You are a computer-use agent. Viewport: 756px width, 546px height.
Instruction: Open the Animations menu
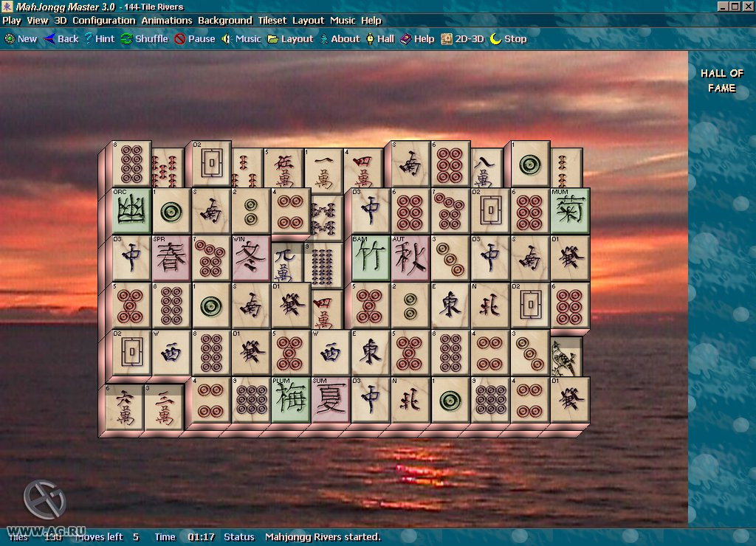pos(167,20)
